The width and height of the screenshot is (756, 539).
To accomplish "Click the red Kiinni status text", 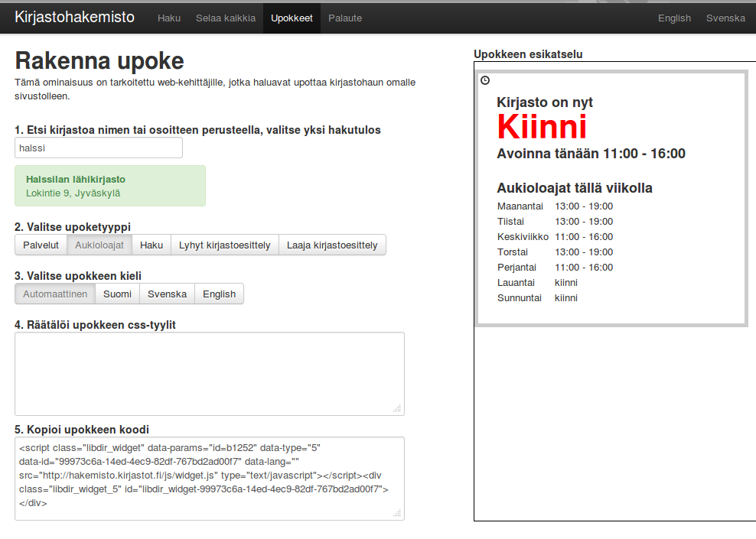I will point(542,127).
